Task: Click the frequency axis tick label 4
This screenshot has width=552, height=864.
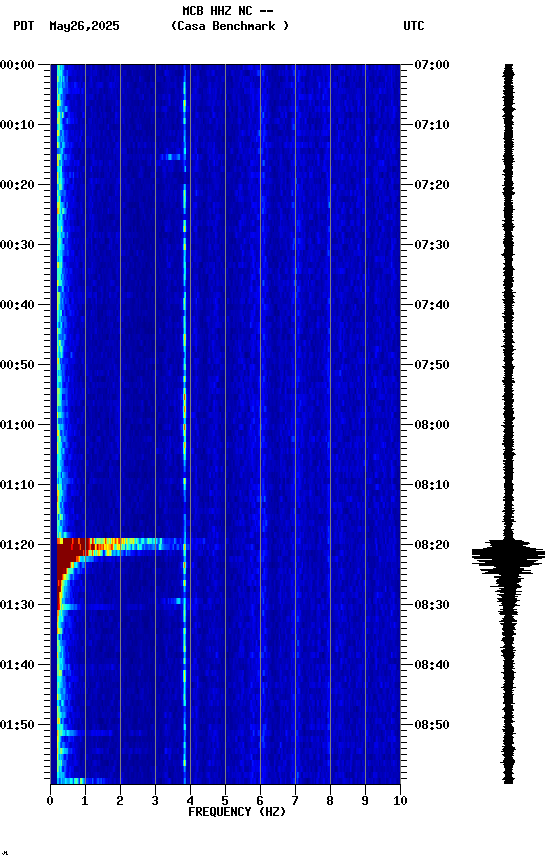Action: click(x=190, y=801)
